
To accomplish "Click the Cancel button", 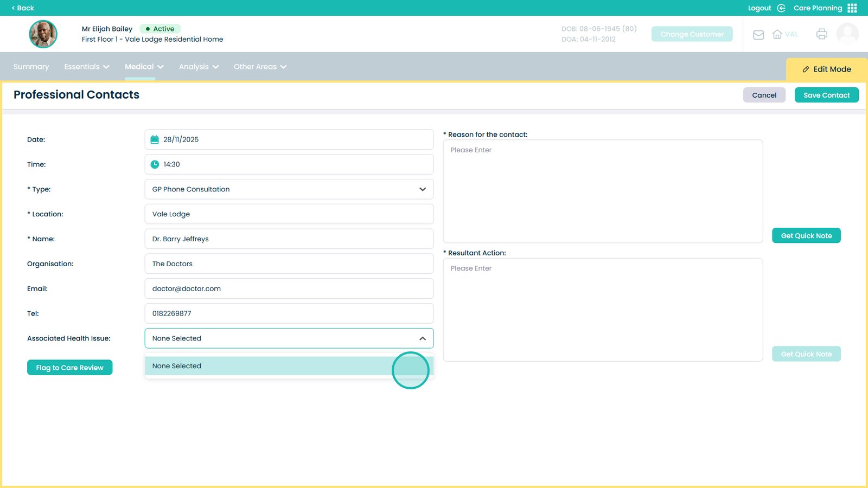I will pos(764,95).
